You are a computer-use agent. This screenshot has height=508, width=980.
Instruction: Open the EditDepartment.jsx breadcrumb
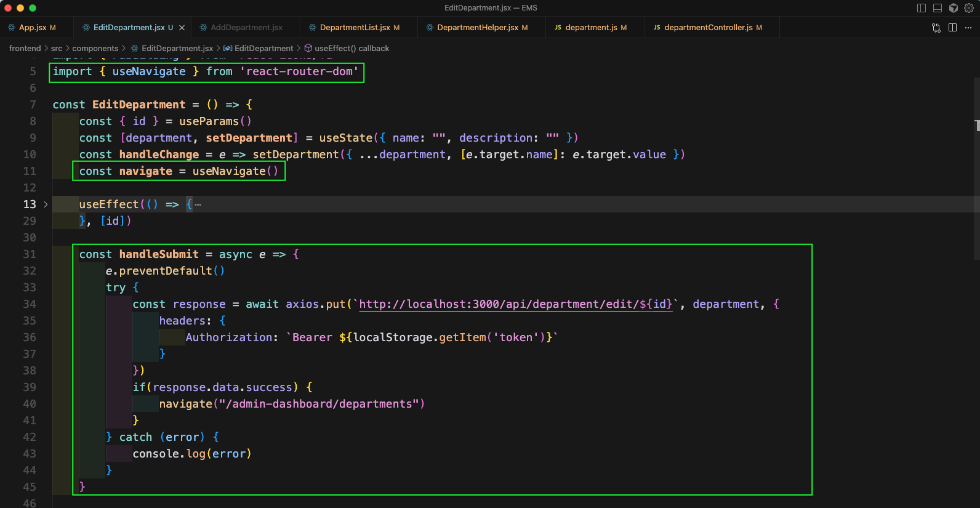point(177,49)
